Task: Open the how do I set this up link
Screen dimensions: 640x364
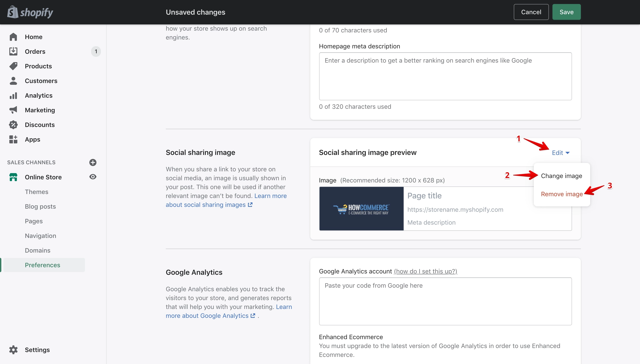Action: [426, 271]
